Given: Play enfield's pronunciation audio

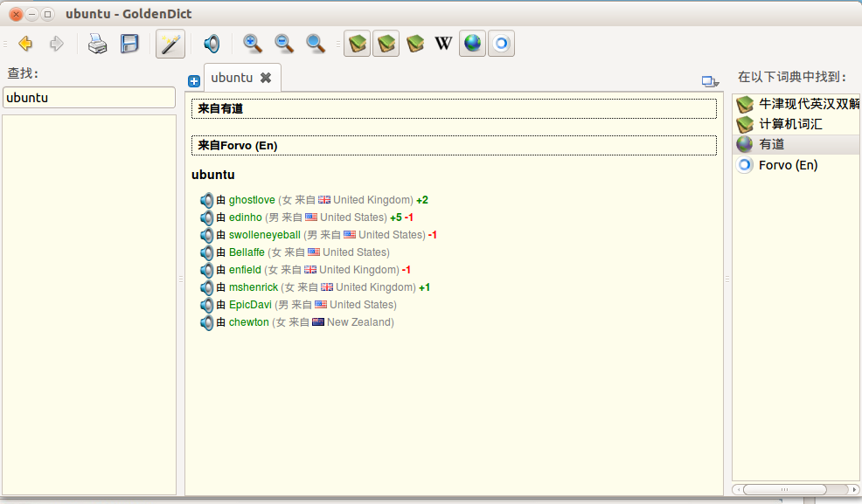Looking at the screenshot, I should tap(206, 270).
